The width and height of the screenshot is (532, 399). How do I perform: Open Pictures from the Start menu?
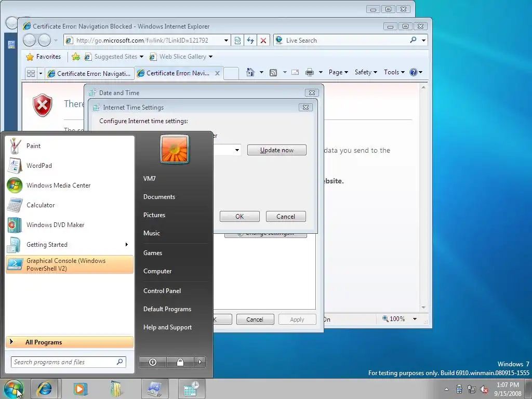(x=154, y=215)
